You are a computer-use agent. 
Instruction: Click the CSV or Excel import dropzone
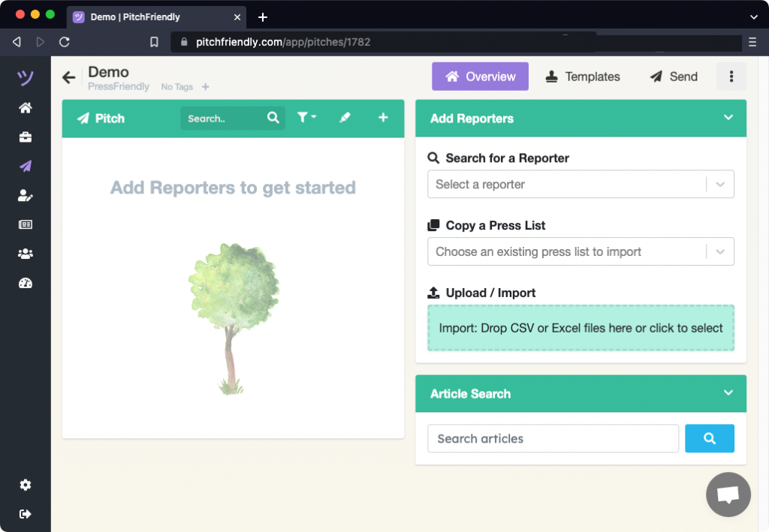[x=581, y=328]
